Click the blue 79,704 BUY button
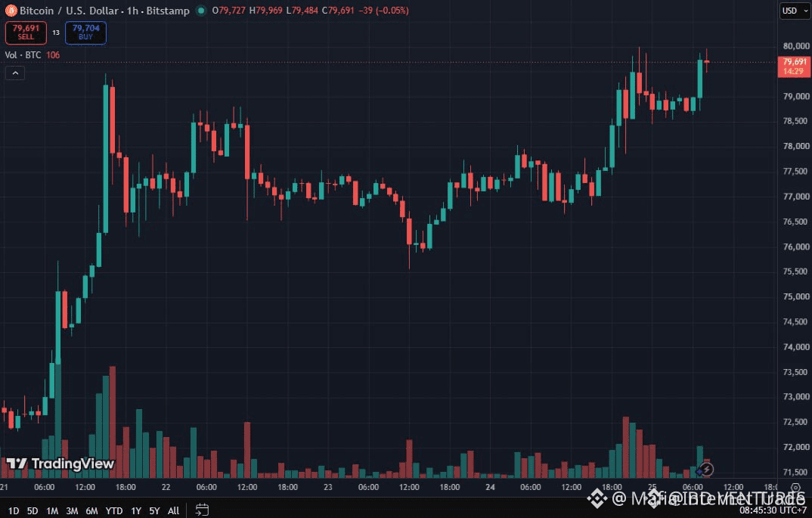The height and width of the screenshot is (518, 812). coord(85,33)
